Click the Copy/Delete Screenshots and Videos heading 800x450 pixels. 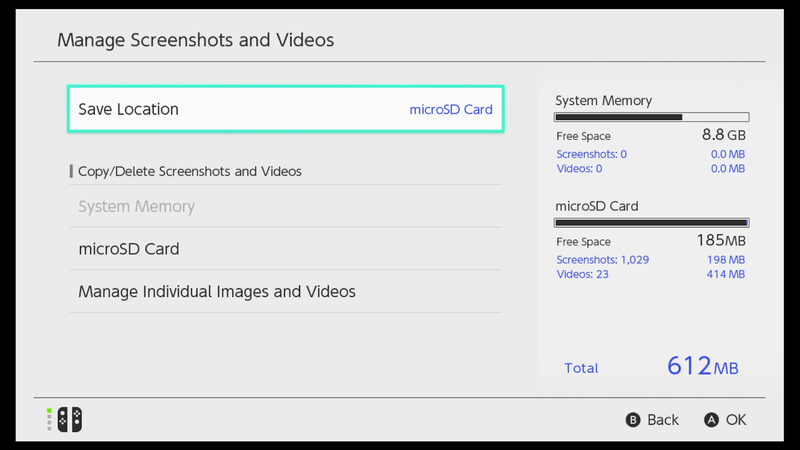(189, 171)
